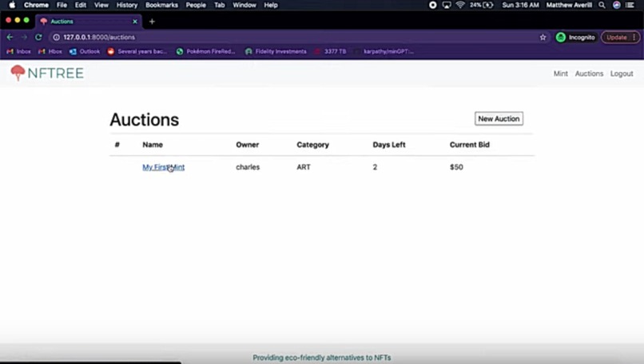Image resolution: width=644 pixels, height=364 pixels.
Task: Focus the address bar URL
Action: (99, 37)
